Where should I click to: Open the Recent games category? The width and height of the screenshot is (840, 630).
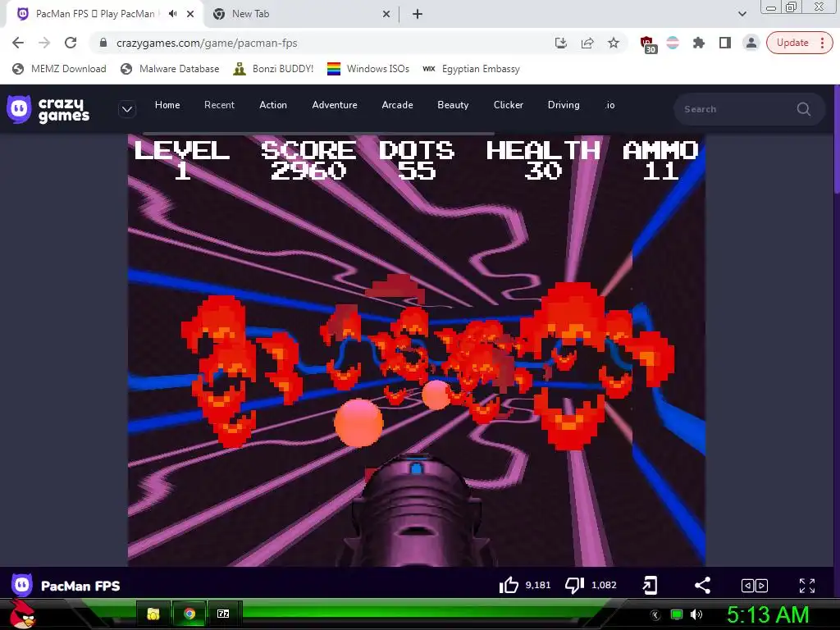click(219, 105)
